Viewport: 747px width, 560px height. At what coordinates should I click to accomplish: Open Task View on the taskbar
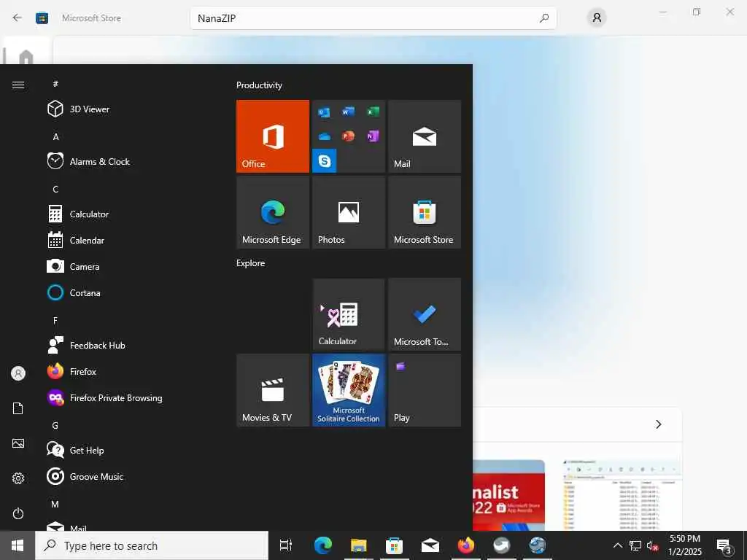(x=286, y=545)
